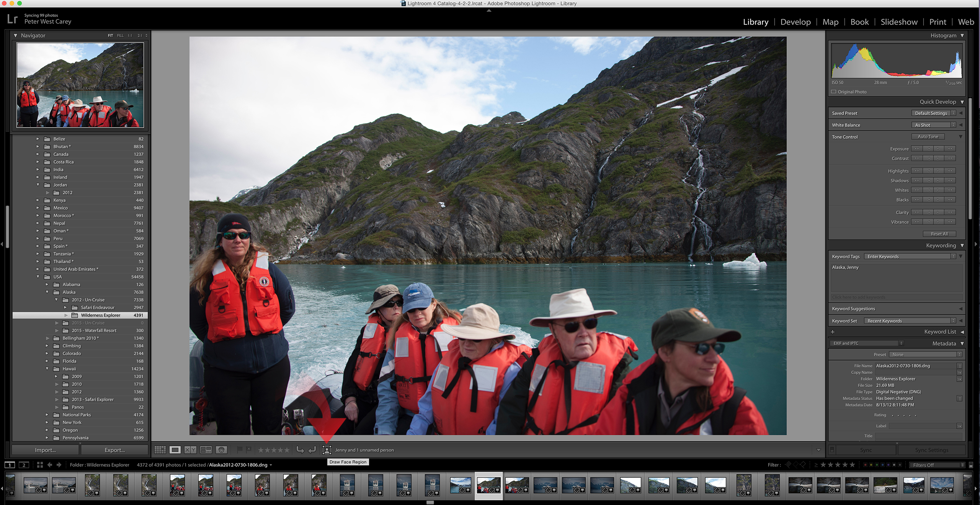Set rating comparison operator in filter bar

[816, 465]
